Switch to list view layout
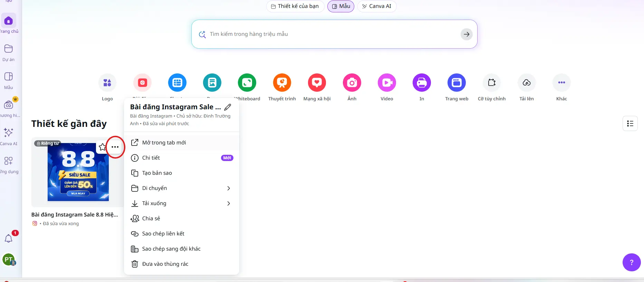Image resolution: width=644 pixels, height=282 pixels. 630,123
